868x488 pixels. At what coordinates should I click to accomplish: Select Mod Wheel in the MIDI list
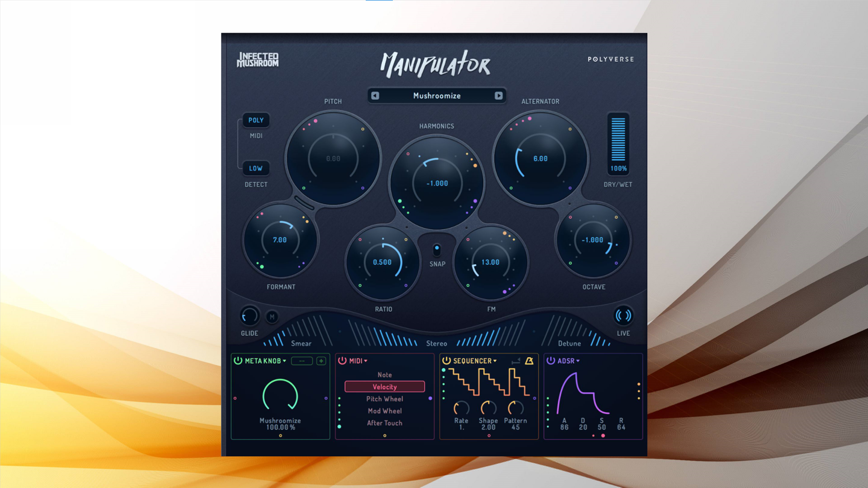coord(385,411)
